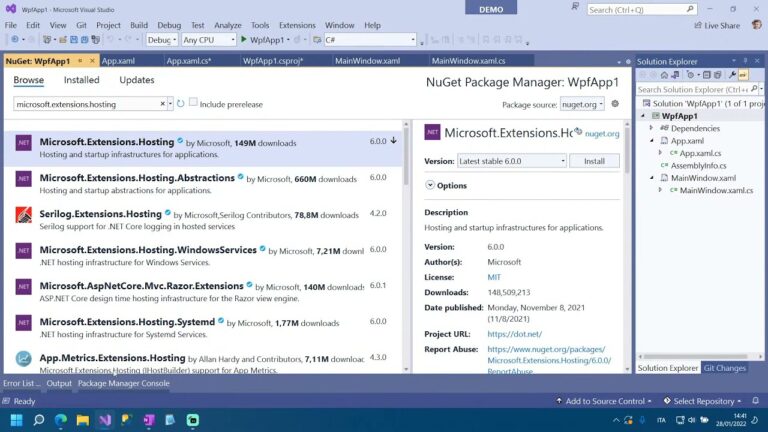The image size is (768, 432).
Task: Toggle Preview Selected Items in Solution Explorer
Action: click(743, 75)
